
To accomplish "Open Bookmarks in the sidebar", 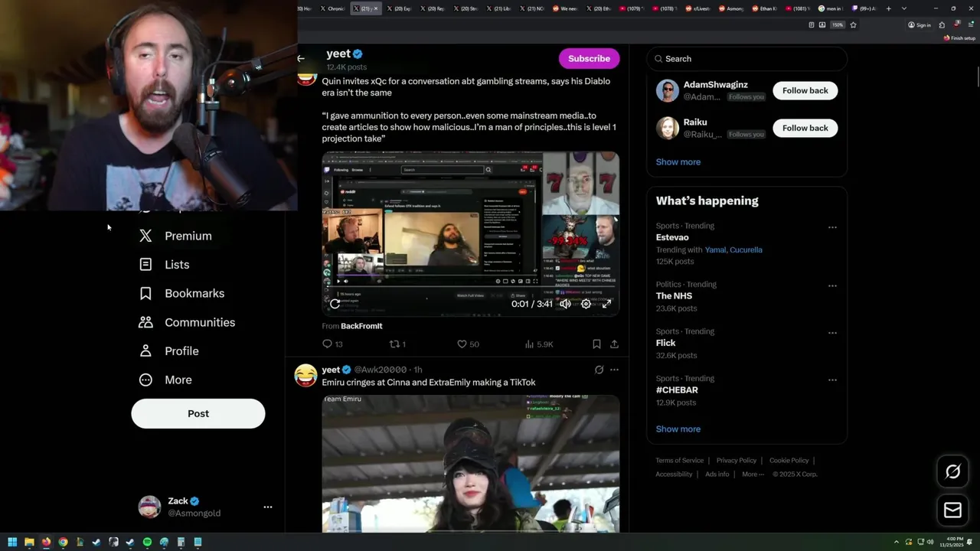I will tap(181, 293).
